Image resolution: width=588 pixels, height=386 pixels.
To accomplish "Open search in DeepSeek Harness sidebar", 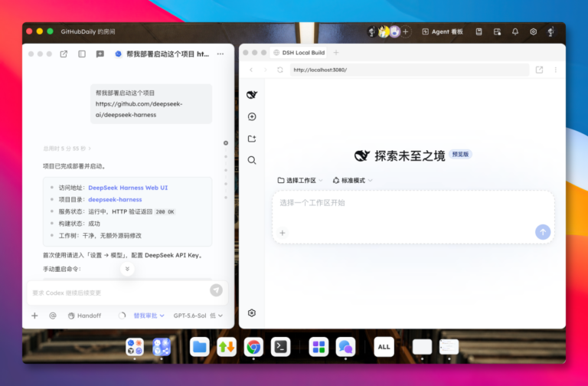I will tap(252, 161).
